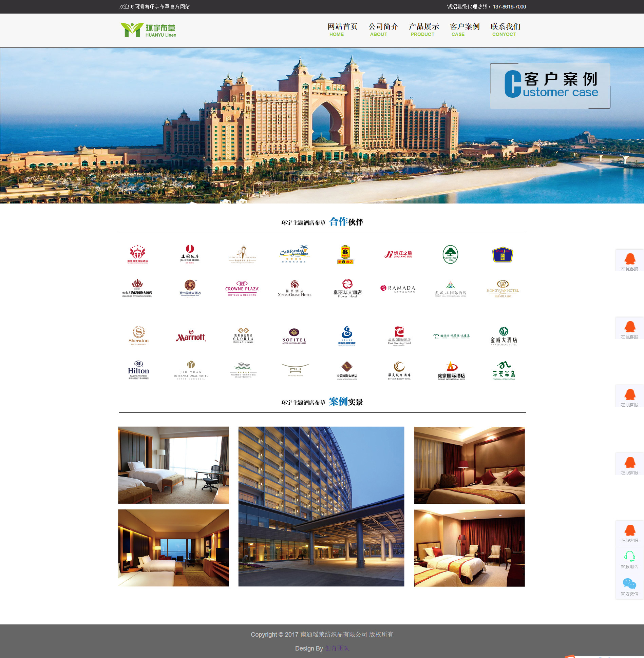View the dim room with TV and twin beds photo

[173, 548]
